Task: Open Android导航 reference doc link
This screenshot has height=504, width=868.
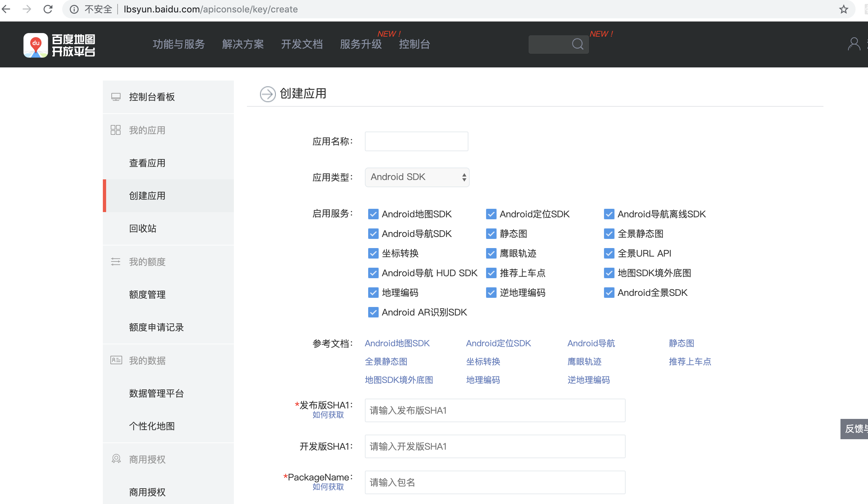Action: (x=591, y=343)
